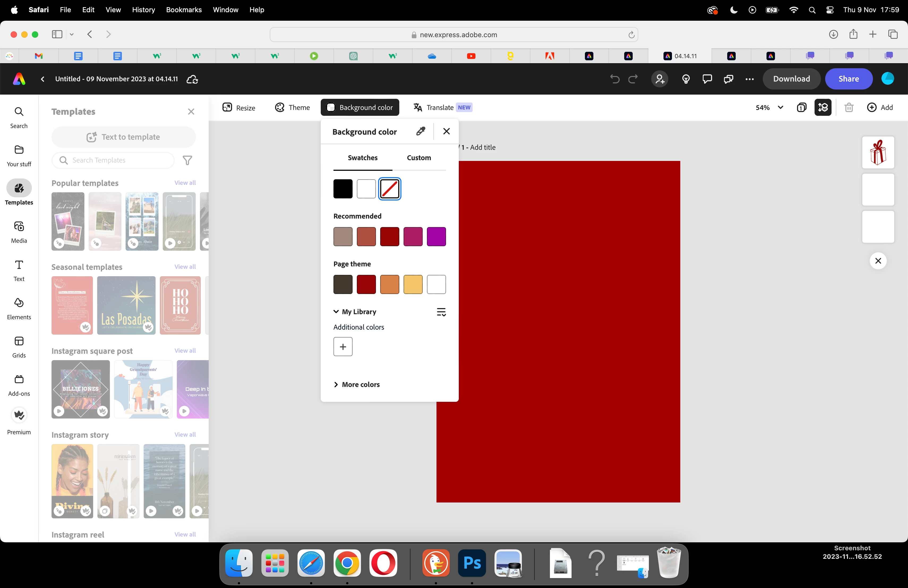Click the template filter funnel icon
Image resolution: width=908 pixels, height=588 pixels.
coord(187,160)
